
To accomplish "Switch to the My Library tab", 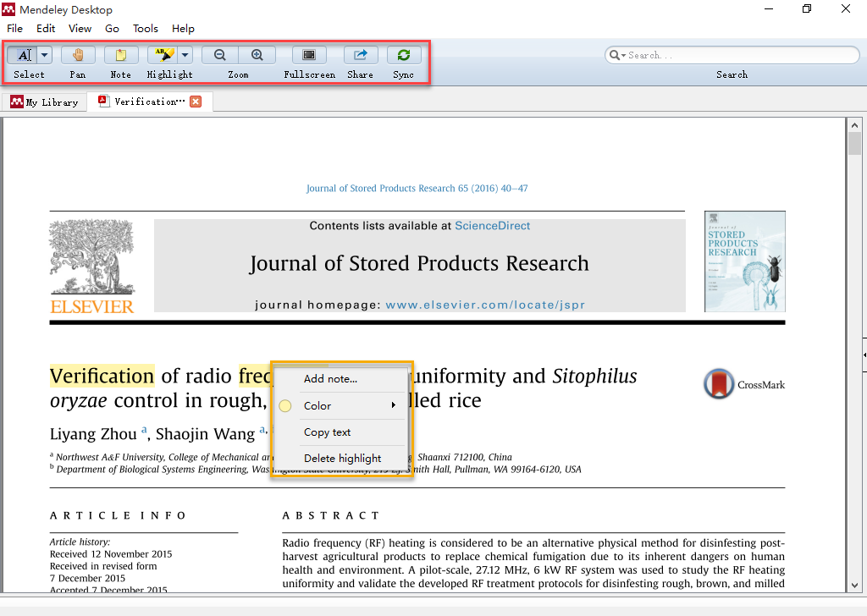I will point(45,101).
